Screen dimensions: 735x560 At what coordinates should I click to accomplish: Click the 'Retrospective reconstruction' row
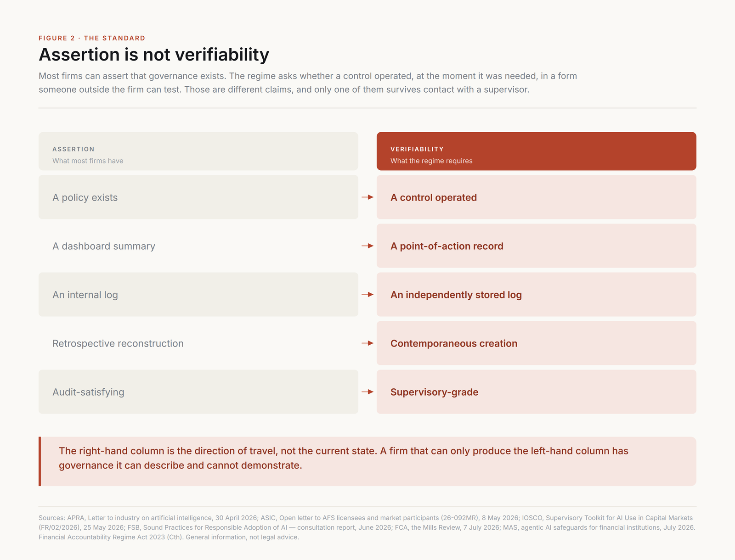pos(198,343)
